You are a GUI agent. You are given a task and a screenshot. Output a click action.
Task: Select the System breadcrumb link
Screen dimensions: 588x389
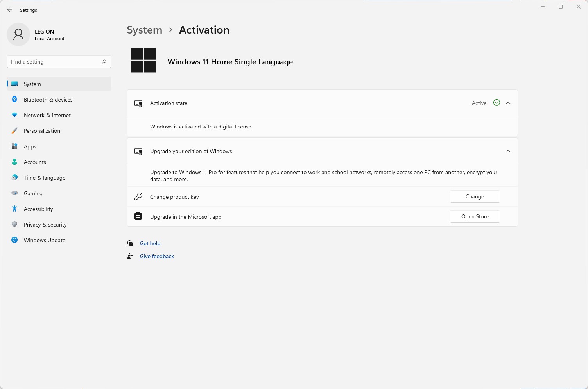point(144,30)
